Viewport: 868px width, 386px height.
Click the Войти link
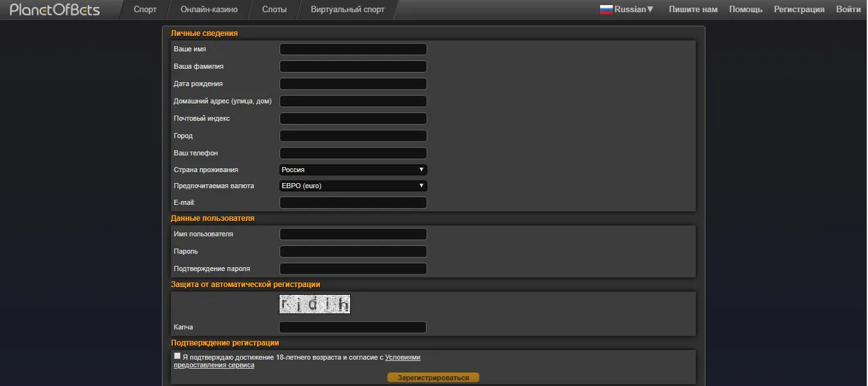point(849,10)
